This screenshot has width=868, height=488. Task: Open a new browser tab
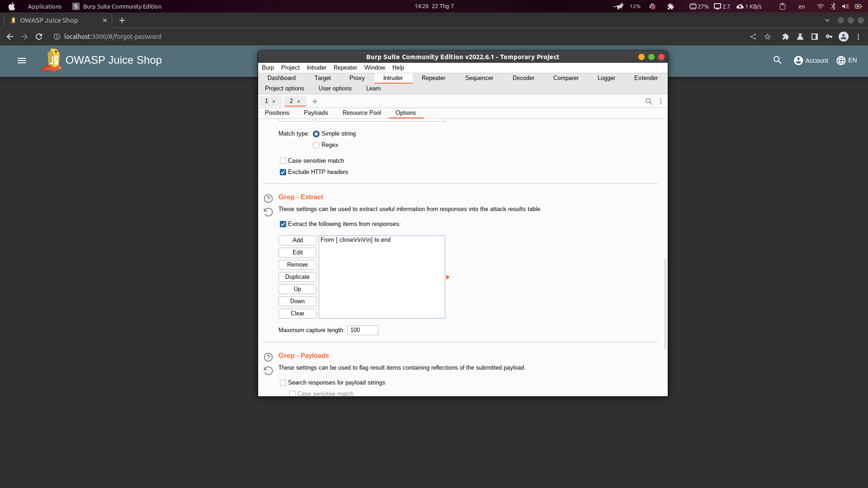122,20
